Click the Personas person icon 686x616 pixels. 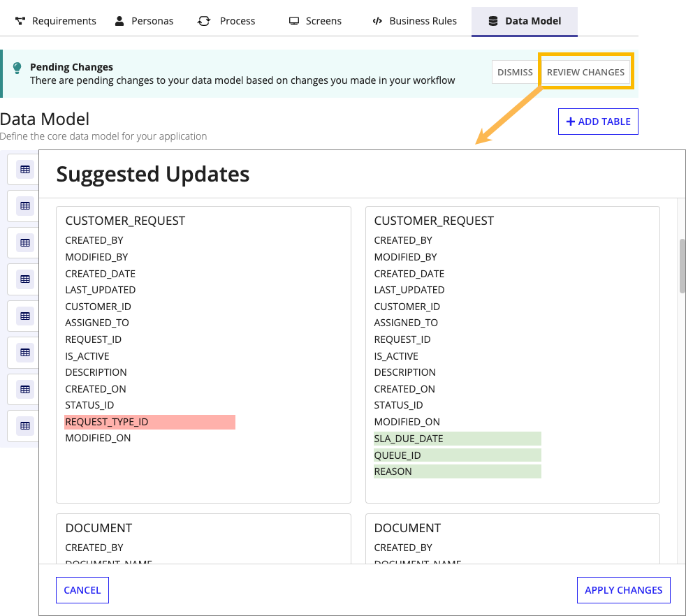[x=120, y=21]
